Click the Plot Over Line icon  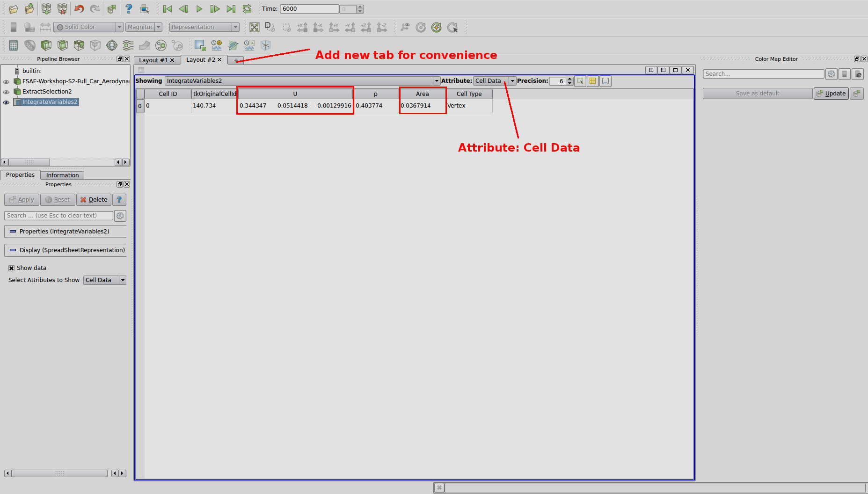(x=233, y=45)
